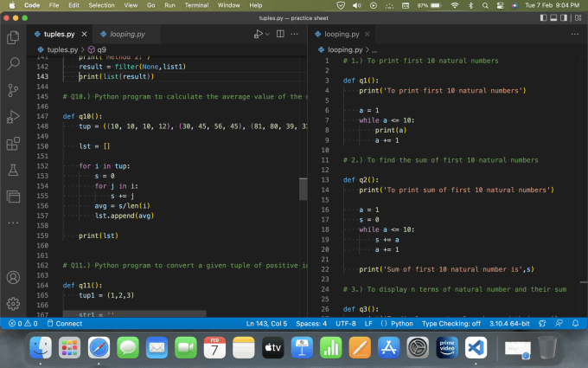
Task: Open the Testing flask view
Action: tap(13, 170)
